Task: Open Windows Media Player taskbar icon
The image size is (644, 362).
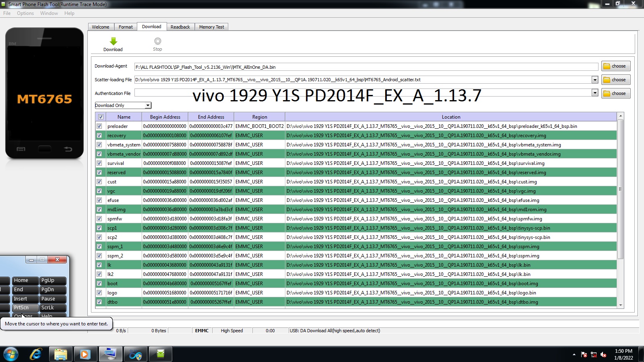Action: [85, 354]
